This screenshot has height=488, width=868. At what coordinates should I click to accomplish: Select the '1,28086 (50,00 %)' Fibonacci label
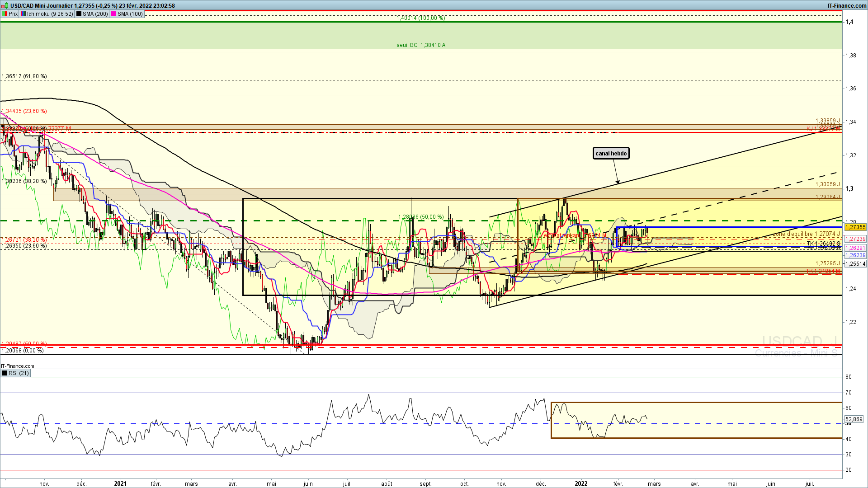(x=421, y=217)
